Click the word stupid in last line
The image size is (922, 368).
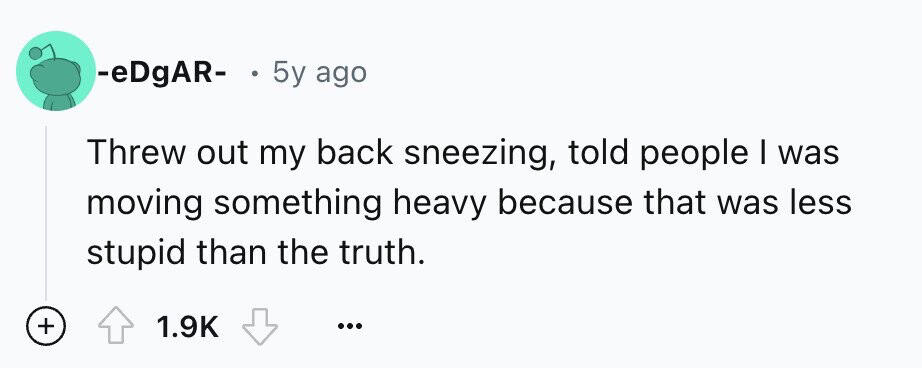click(x=137, y=254)
